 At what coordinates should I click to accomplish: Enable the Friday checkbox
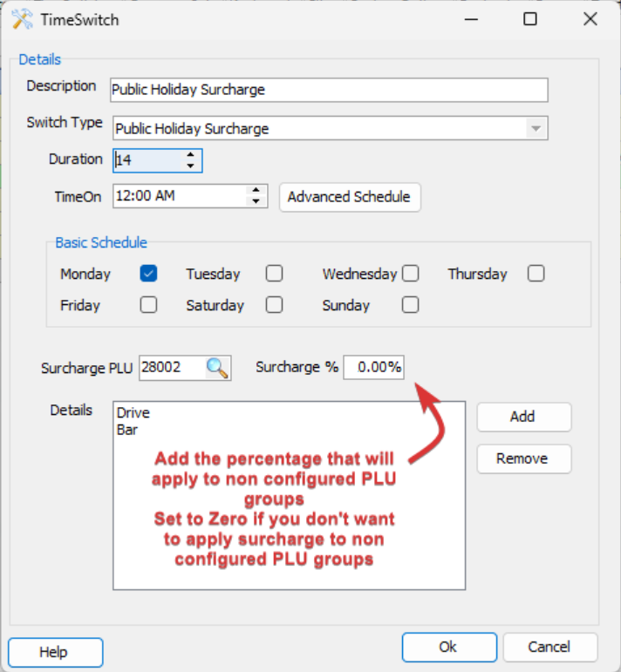pyautogui.click(x=148, y=305)
